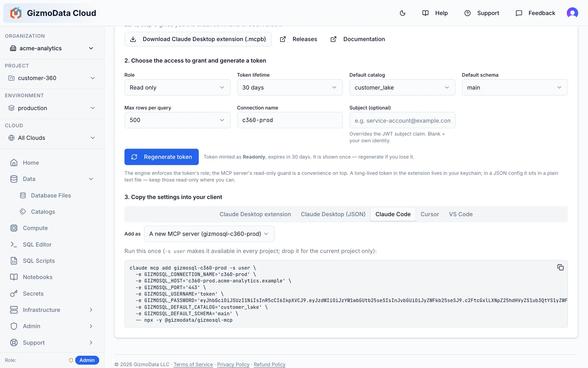Open the Default catalog customer_lake dropdown

click(402, 87)
